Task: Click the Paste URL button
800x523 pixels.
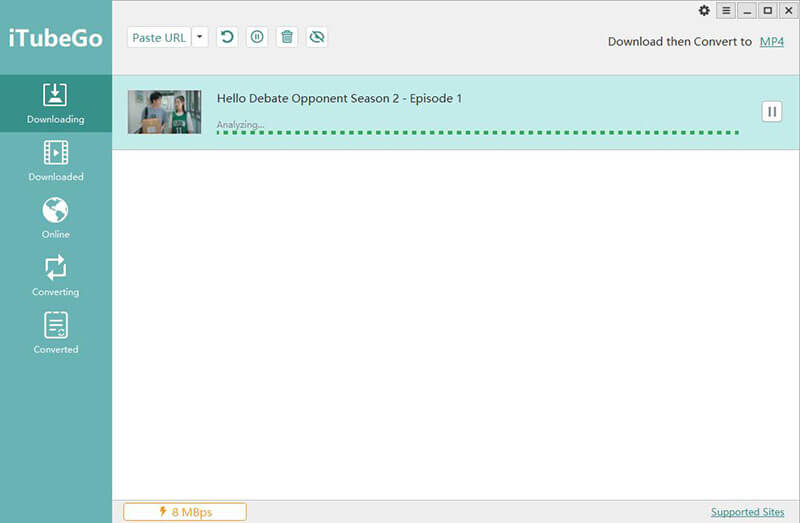Action: [x=159, y=37]
